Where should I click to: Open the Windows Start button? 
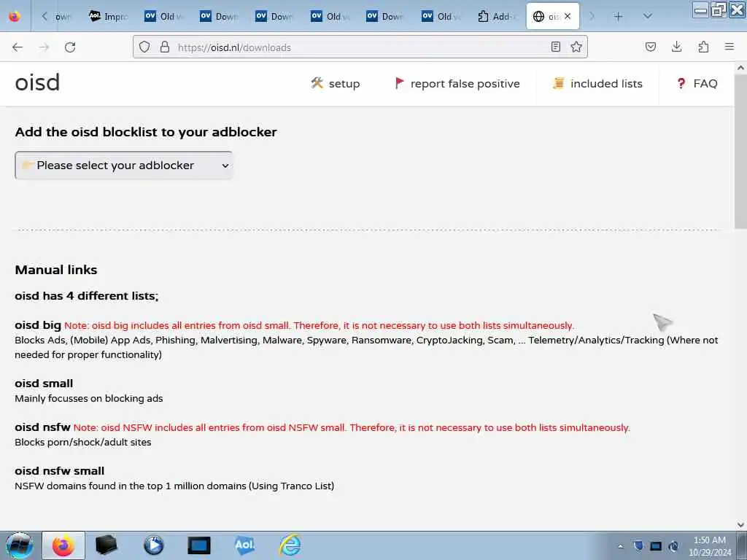click(19, 545)
